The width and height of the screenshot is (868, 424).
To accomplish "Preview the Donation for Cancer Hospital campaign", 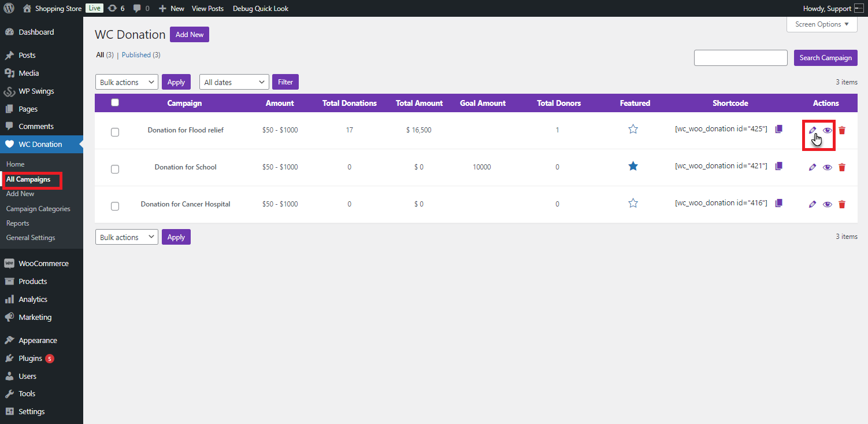I will pos(828,204).
